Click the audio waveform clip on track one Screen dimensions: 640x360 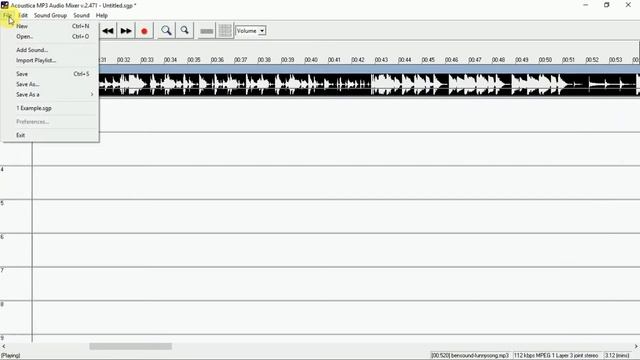369,84
